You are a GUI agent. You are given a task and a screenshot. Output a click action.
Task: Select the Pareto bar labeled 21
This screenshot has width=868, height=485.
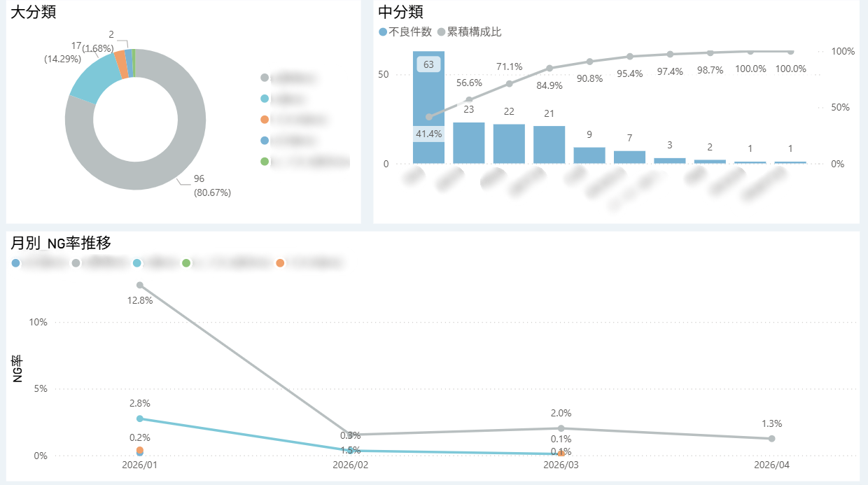549,145
